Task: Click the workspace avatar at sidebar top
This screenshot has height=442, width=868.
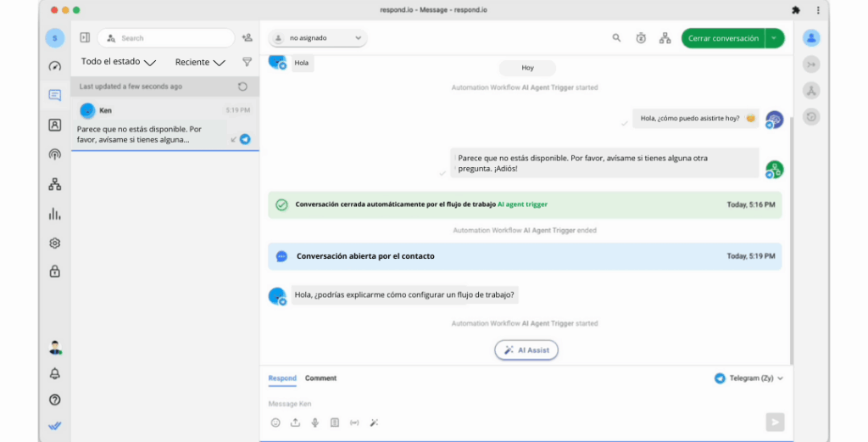Action: coord(55,38)
